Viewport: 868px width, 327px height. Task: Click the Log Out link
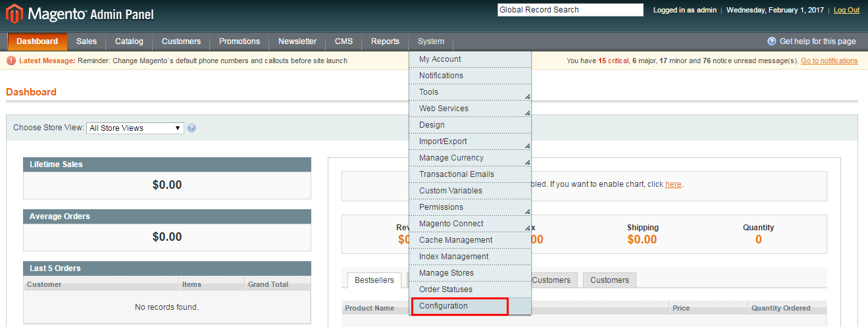(x=846, y=10)
